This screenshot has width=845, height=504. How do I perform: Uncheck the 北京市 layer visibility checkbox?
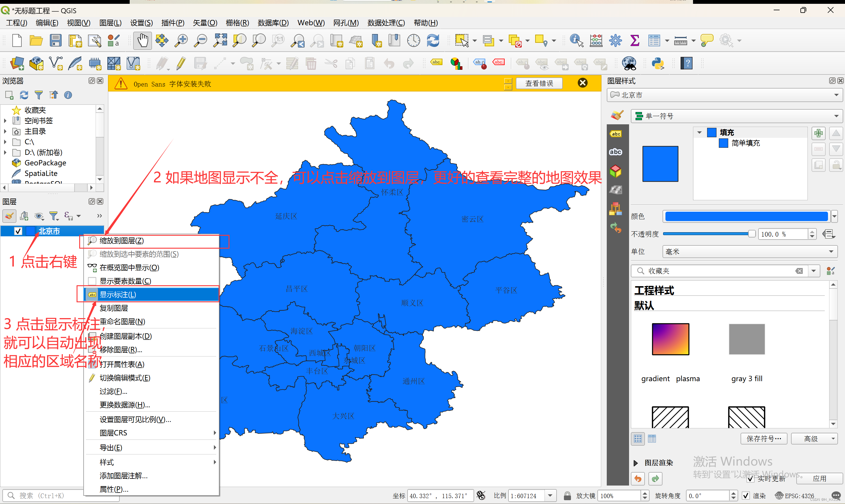(x=18, y=231)
